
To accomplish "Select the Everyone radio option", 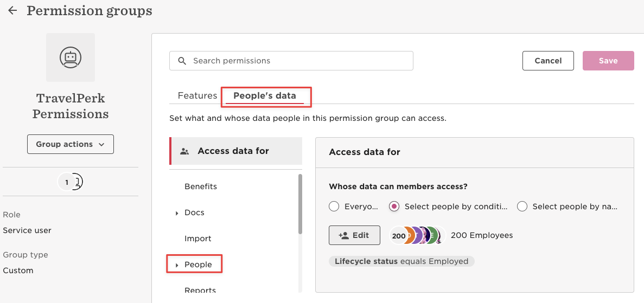I will click(334, 207).
